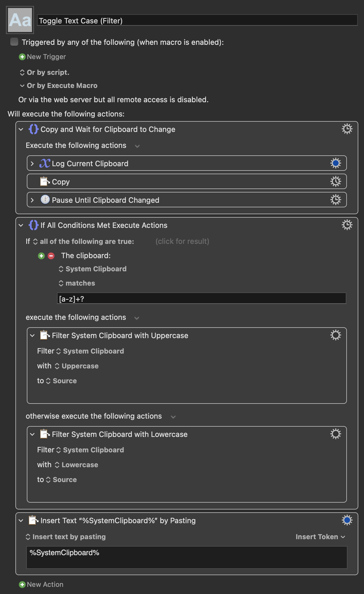Expand the Log Current Clipboard action
This screenshot has height=594, width=364.
tap(32, 164)
